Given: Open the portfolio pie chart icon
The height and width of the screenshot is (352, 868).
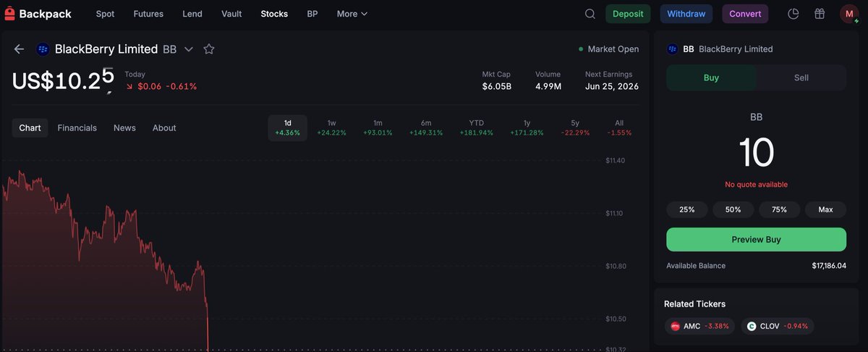Looking at the screenshot, I should tap(793, 14).
